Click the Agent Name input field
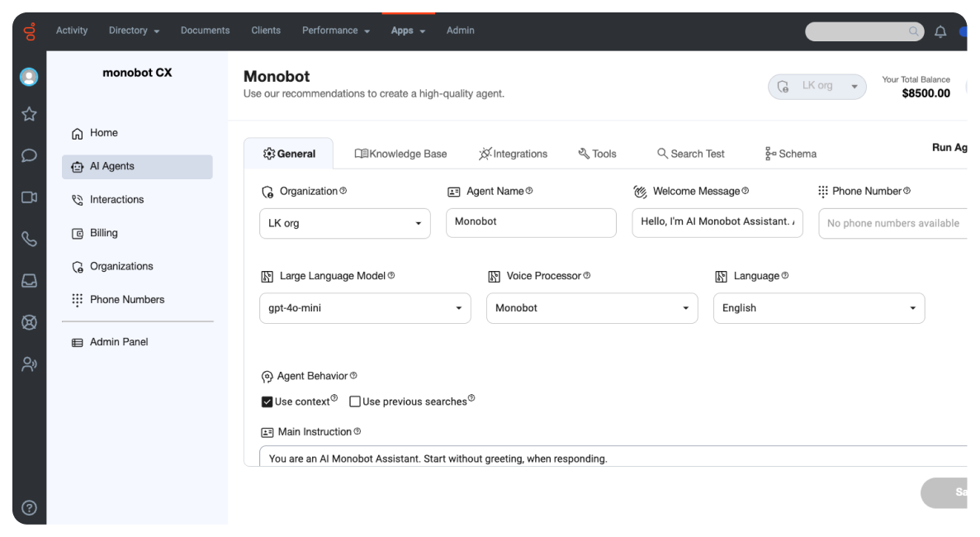980x537 pixels. coord(531,222)
